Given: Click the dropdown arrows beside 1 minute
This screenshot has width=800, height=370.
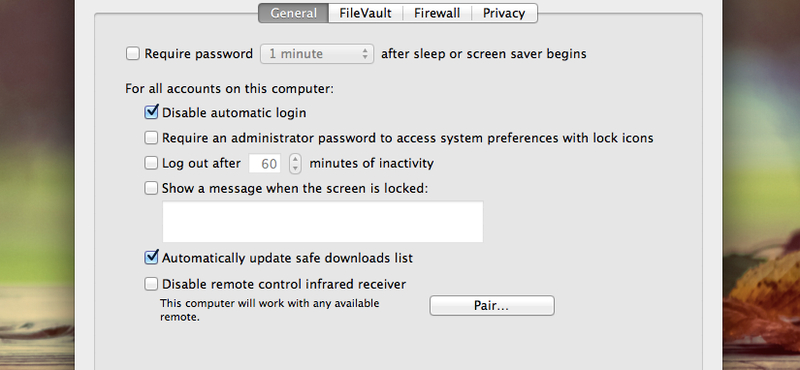Looking at the screenshot, I should [365, 54].
